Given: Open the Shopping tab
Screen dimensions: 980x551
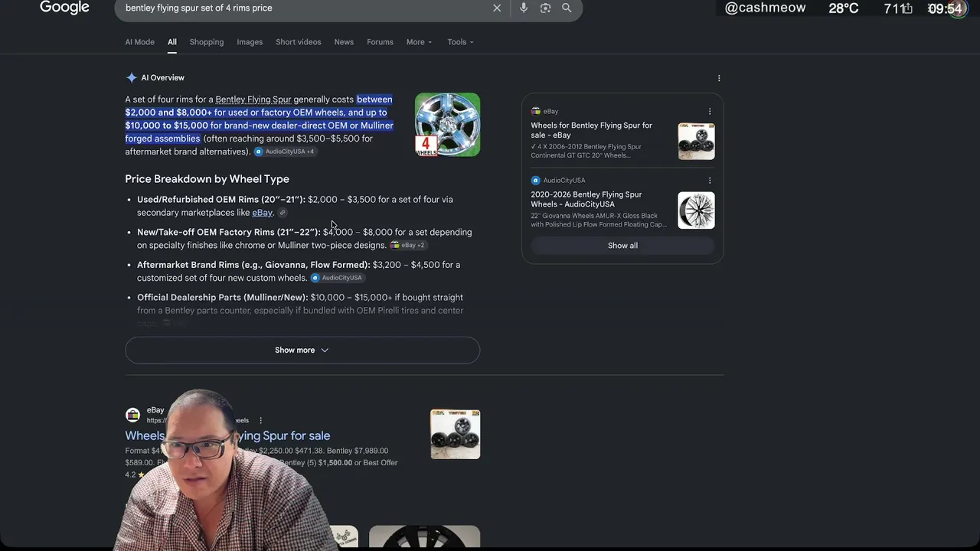Looking at the screenshot, I should (207, 42).
